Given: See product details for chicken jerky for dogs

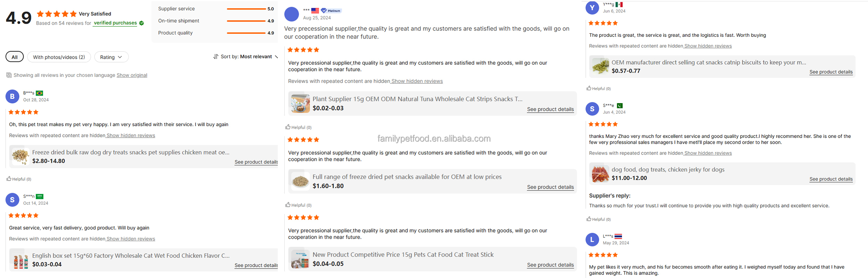Looking at the screenshot, I should (831, 179).
